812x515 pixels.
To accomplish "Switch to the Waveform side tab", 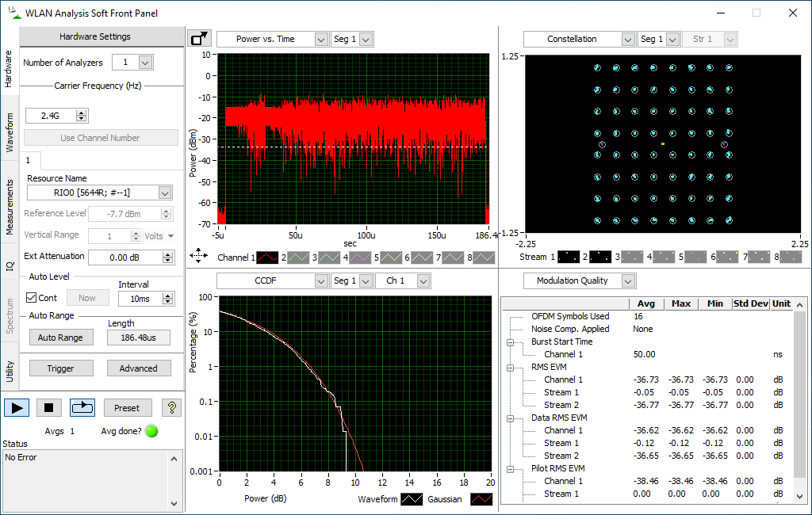I will [9, 132].
